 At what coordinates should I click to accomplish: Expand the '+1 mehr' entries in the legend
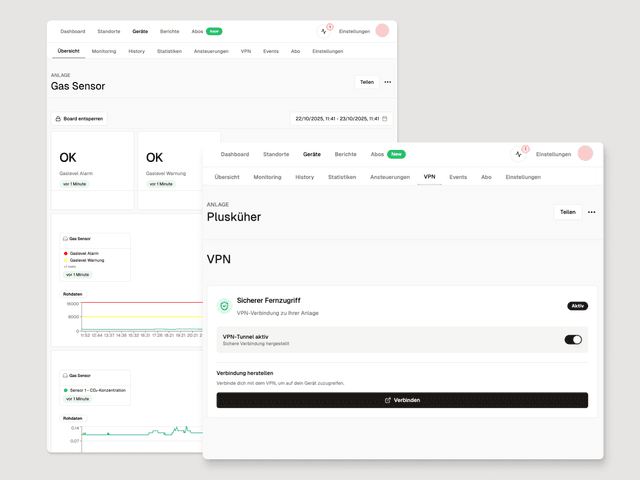coord(69,267)
